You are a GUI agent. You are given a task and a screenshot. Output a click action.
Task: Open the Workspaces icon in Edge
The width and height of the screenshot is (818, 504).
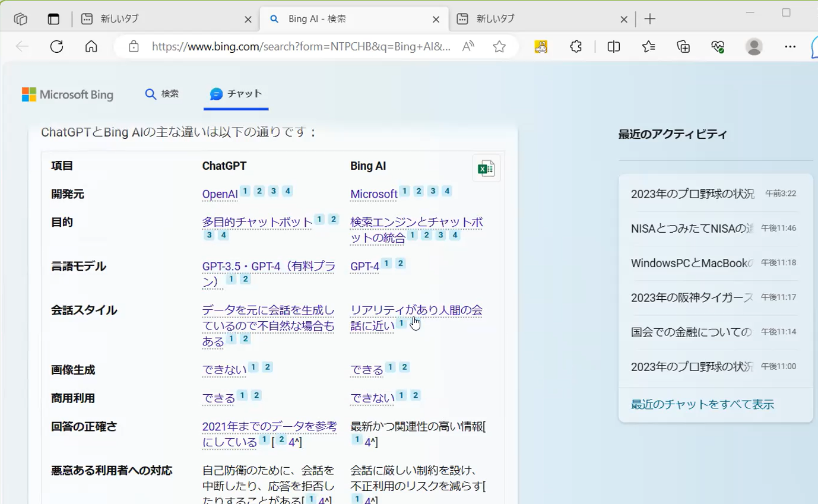pos(21,19)
